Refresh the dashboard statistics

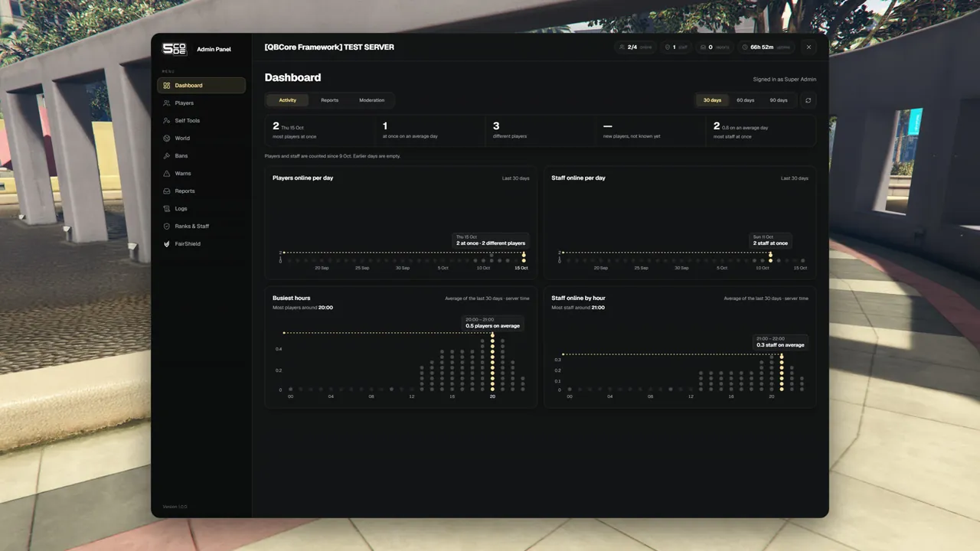(808, 100)
